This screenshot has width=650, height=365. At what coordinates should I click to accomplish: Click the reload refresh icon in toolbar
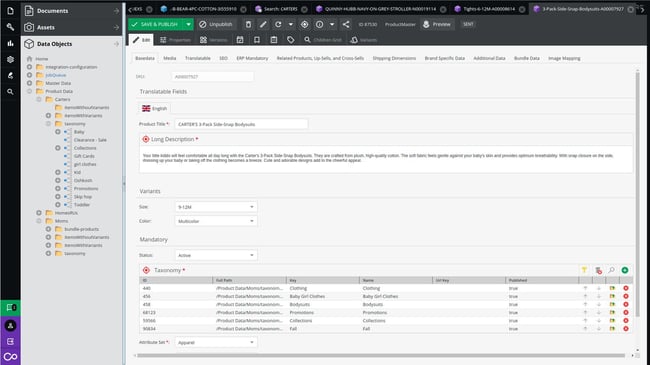coord(278,24)
